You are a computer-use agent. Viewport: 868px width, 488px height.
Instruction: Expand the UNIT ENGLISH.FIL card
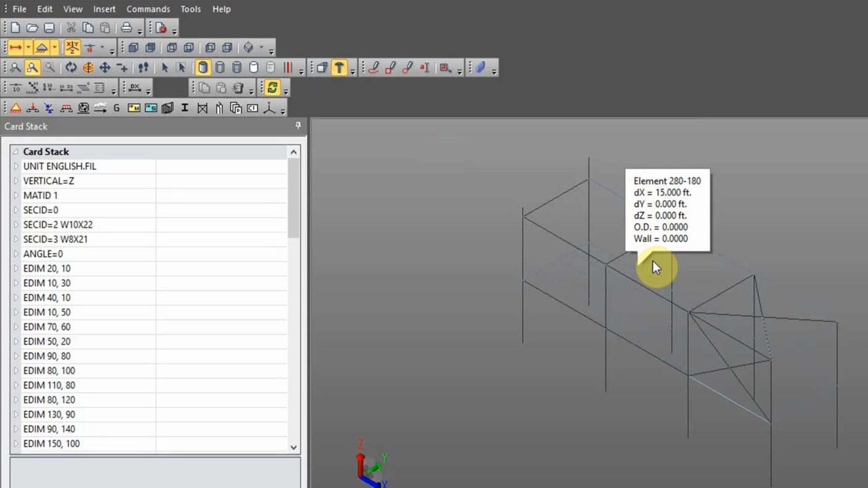point(16,166)
